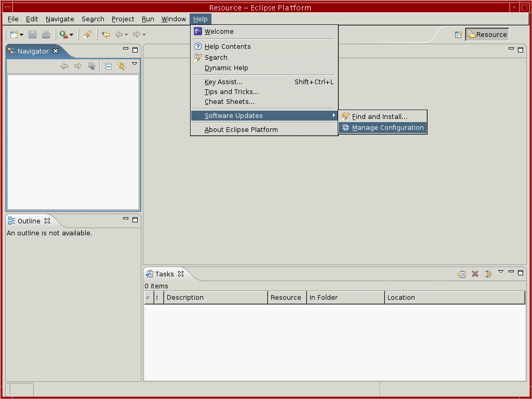The image size is (532, 399).
Task: Toggle Link with Editor in Navigator
Action: point(122,66)
